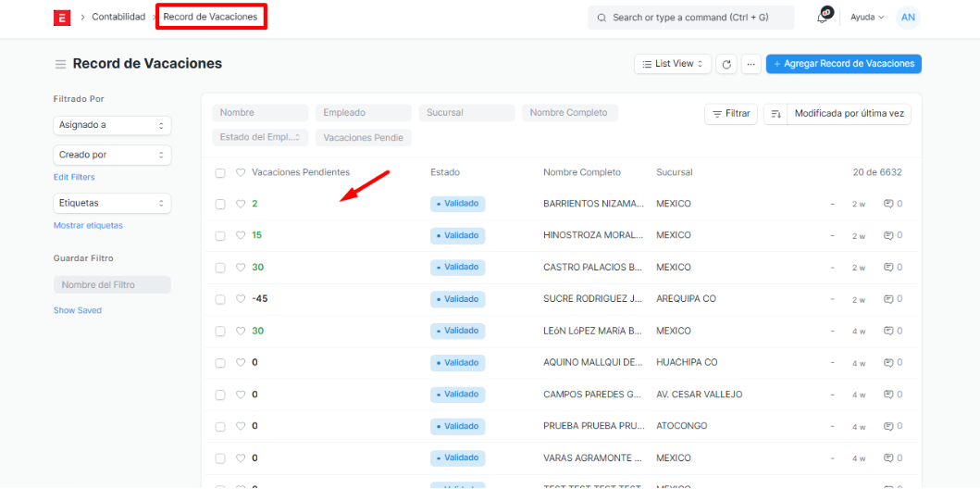Click the Edit Filters link

tap(74, 177)
